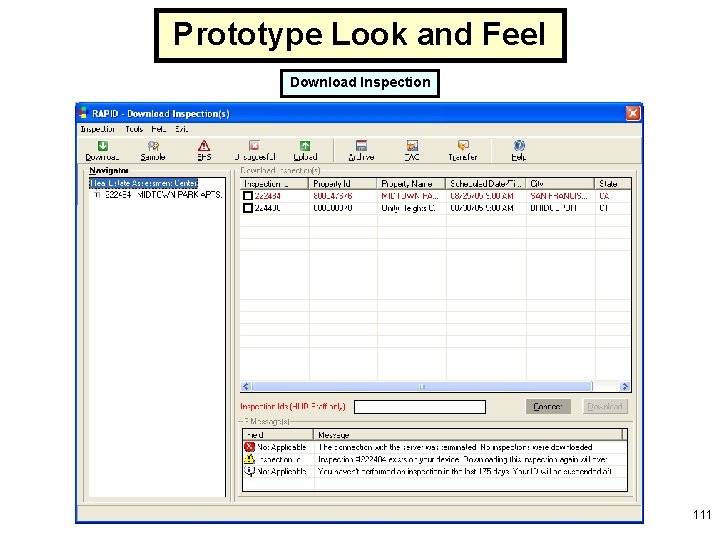
Task: Expand the 222484 MIDTOWN PARK APTS tree node
Action: click(96, 195)
